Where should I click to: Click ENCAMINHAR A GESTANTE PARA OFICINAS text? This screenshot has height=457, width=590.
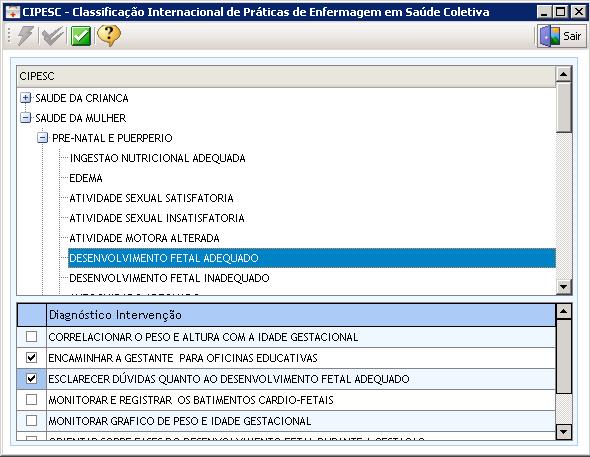(x=183, y=358)
